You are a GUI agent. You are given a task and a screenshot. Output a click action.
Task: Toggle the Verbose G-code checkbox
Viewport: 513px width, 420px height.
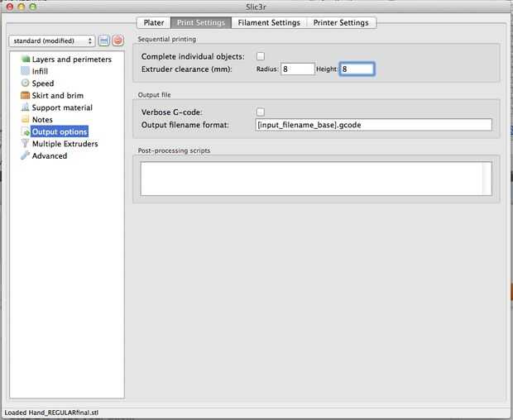[261, 112]
